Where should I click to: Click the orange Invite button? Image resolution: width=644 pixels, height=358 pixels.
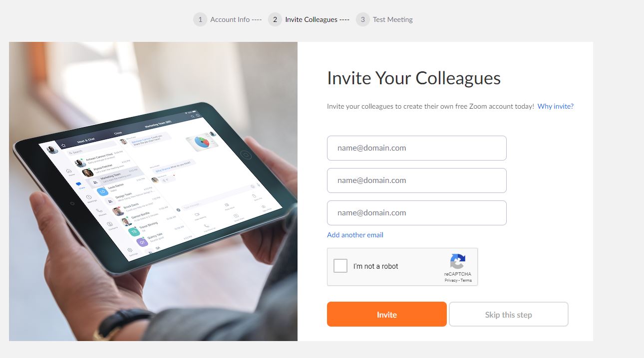pos(387,314)
